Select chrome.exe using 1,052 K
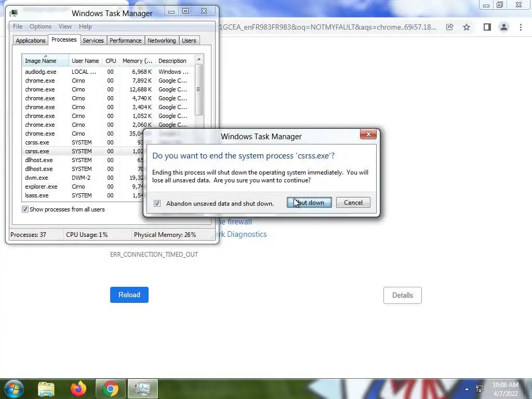The height and width of the screenshot is (399, 532). point(108,116)
